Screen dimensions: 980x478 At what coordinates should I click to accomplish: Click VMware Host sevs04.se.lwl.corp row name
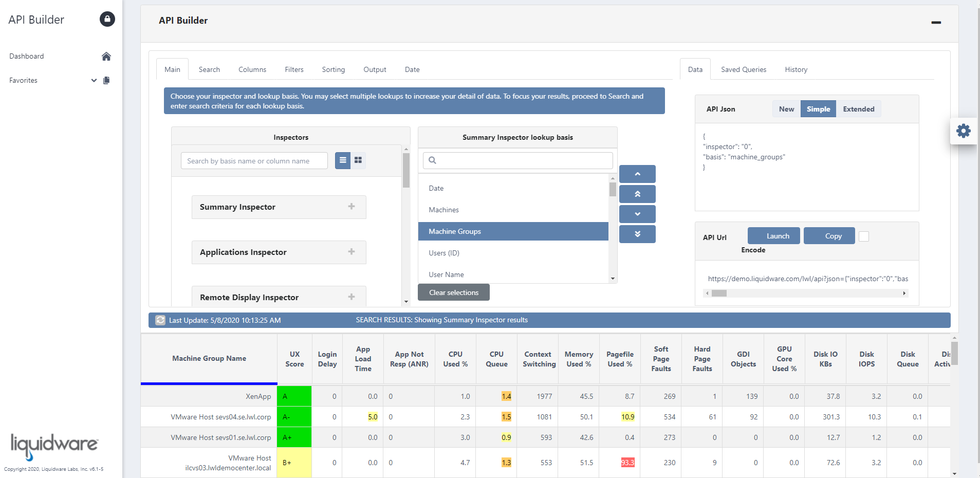pyautogui.click(x=221, y=417)
